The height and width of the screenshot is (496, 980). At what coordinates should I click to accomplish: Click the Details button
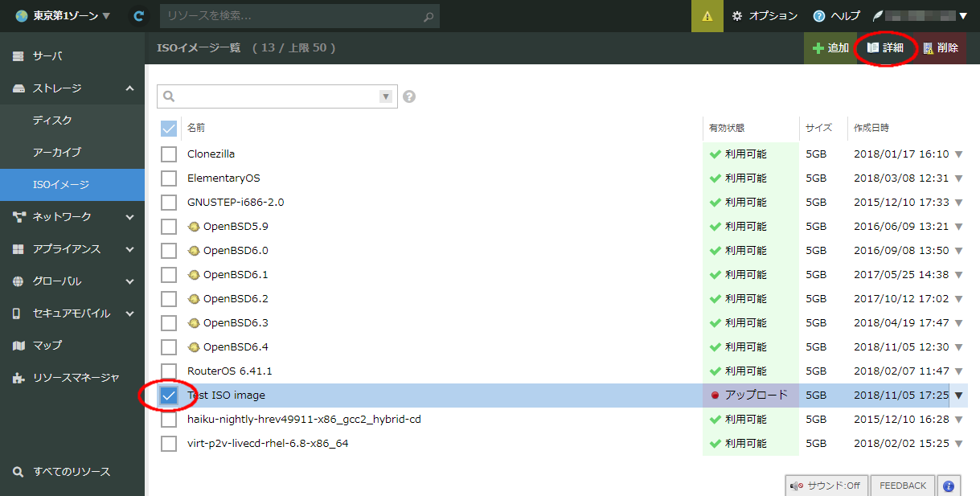click(x=886, y=48)
